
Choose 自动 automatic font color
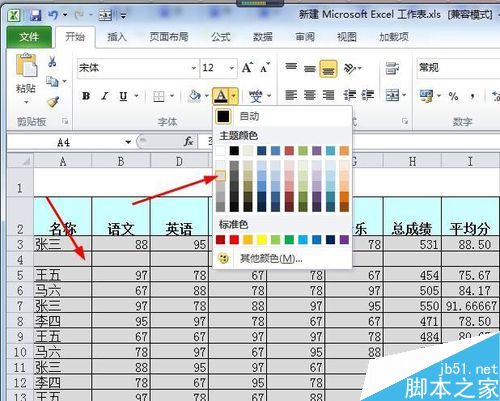pyautogui.click(x=282, y=116)
